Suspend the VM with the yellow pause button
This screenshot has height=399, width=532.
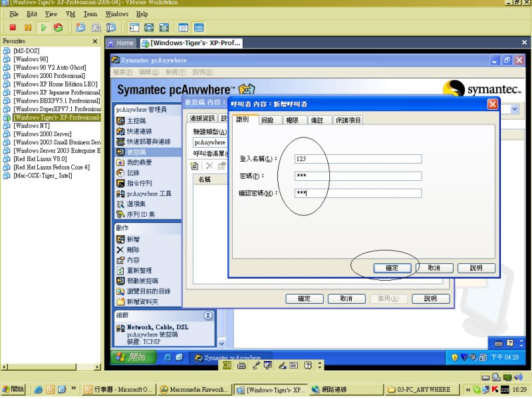tap(28, 27)
